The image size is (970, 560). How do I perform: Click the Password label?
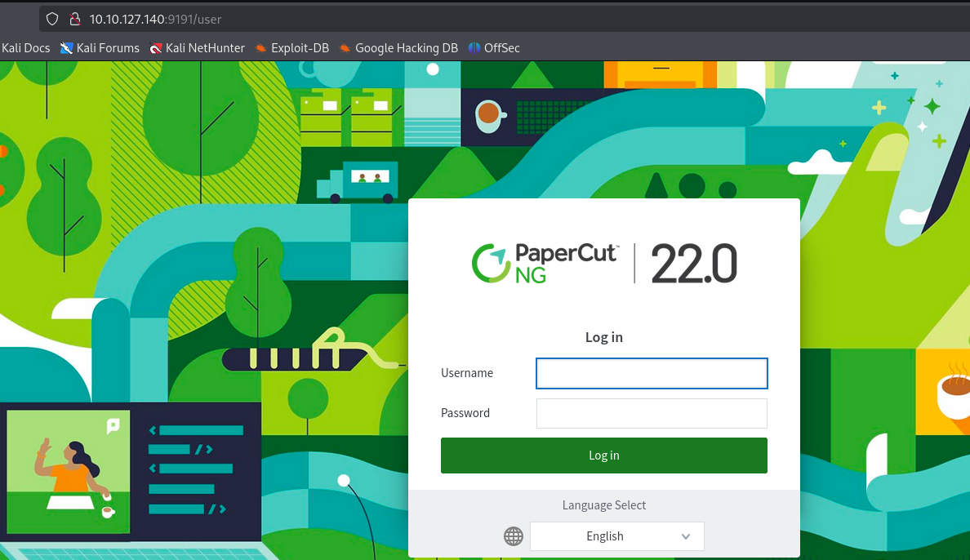click(465, 413)
